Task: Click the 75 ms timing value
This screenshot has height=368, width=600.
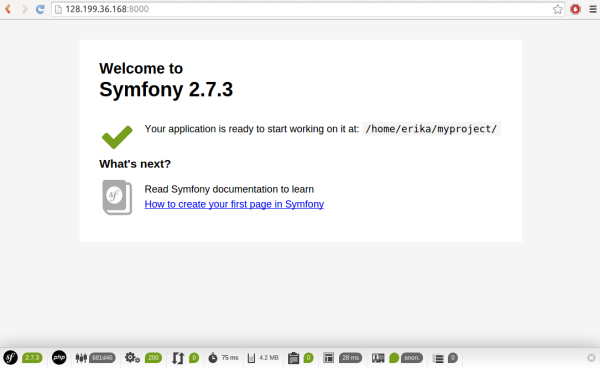Action: tap(230, 358)
